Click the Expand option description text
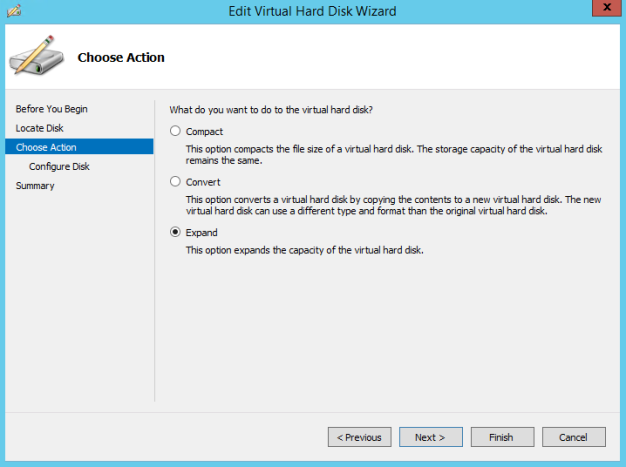Viewport: 626px width, 467px height. (305, 250)
